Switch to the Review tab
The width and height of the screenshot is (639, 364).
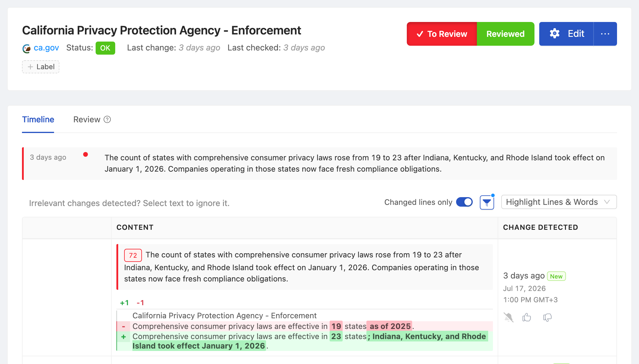pyautogui.click(x=87, y=120)
